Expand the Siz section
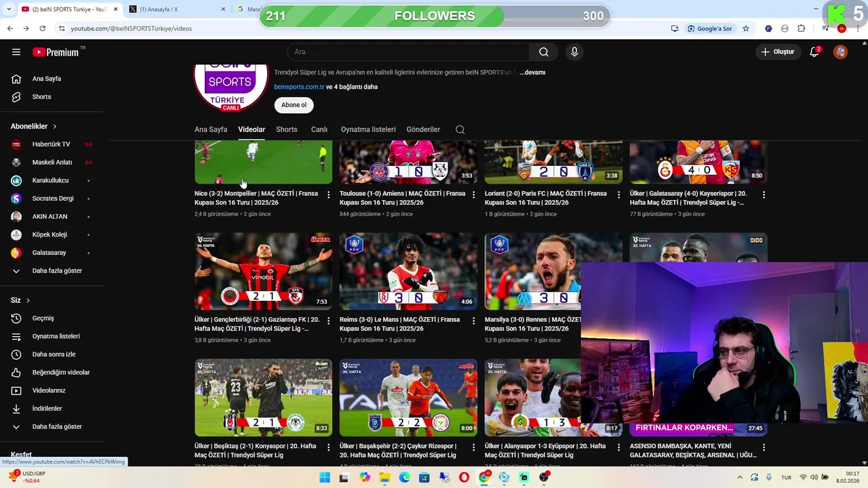The image size is (868, 488). pyautogui.click(x=20, y=300)
